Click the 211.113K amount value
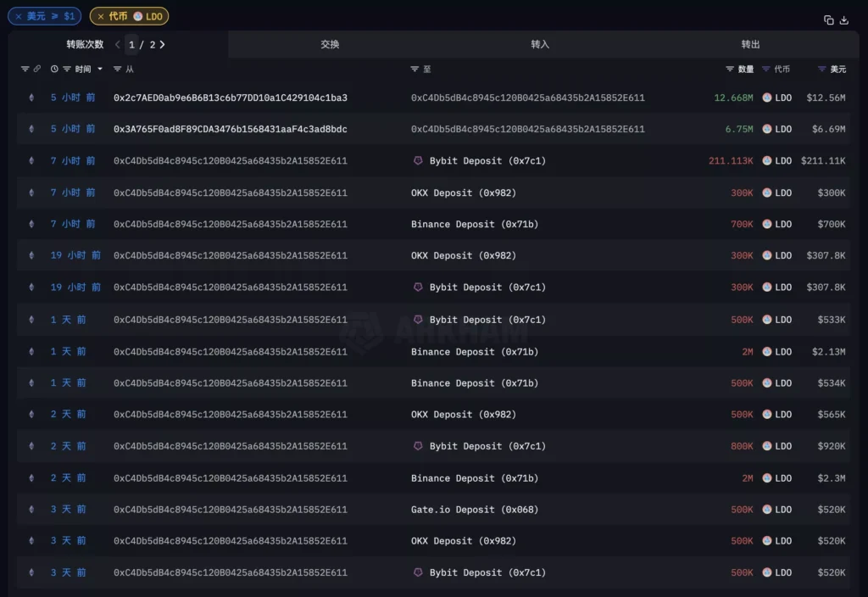Image resolution: width=868 pixels, height=597 pixels. pos(731,160)
